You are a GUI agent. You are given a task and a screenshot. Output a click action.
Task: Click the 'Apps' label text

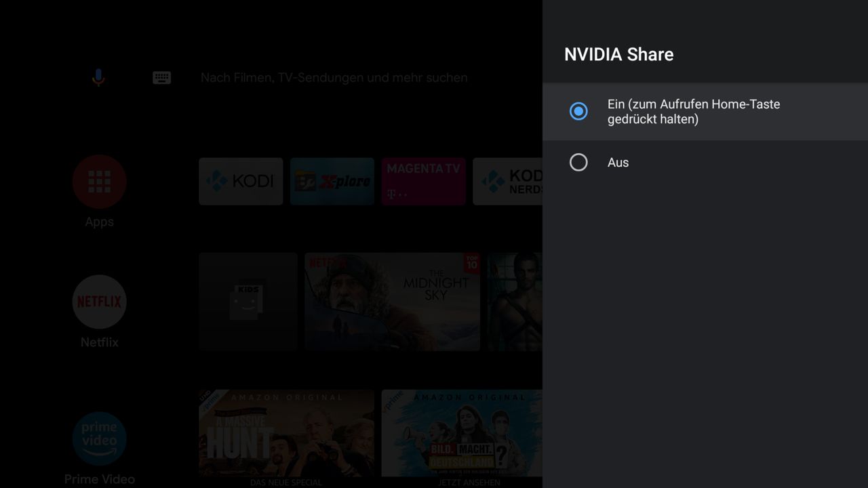click(x=99, y=222)
